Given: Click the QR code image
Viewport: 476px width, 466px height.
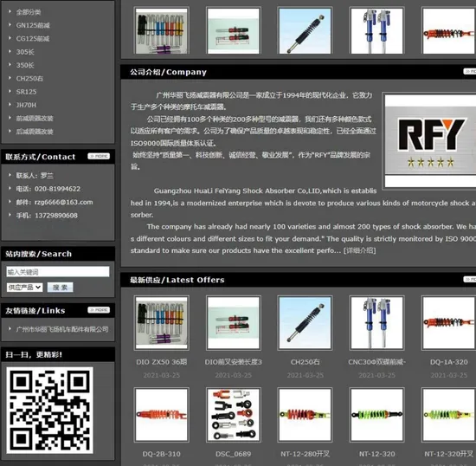Looking at the screenshot, I should (49, 411).
